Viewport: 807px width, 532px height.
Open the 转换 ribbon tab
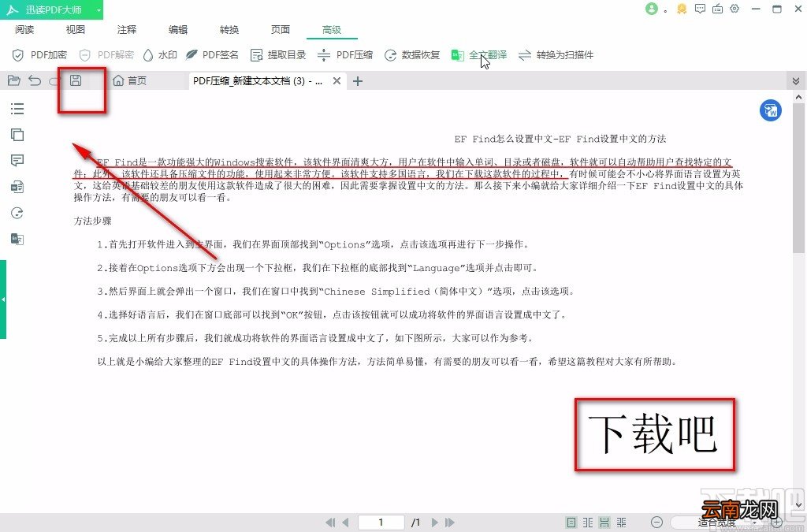[229, 29]
